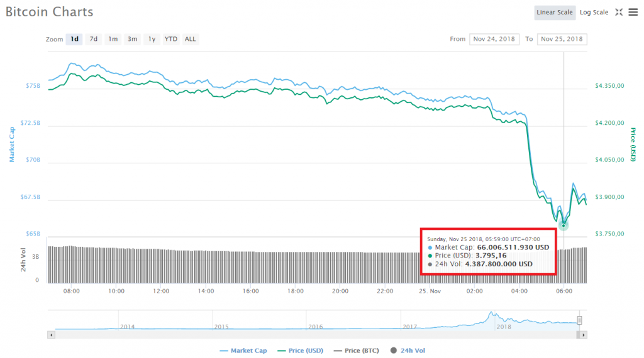Click the vertical Market Cap axis title
This screenshot has height=358, width=644.
[12, 144]
